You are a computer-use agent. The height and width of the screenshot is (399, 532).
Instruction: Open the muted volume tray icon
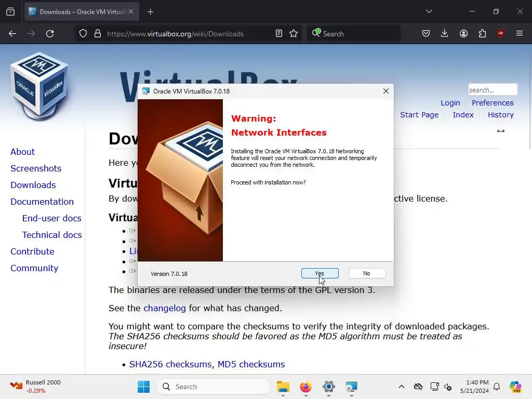(448, 387)
